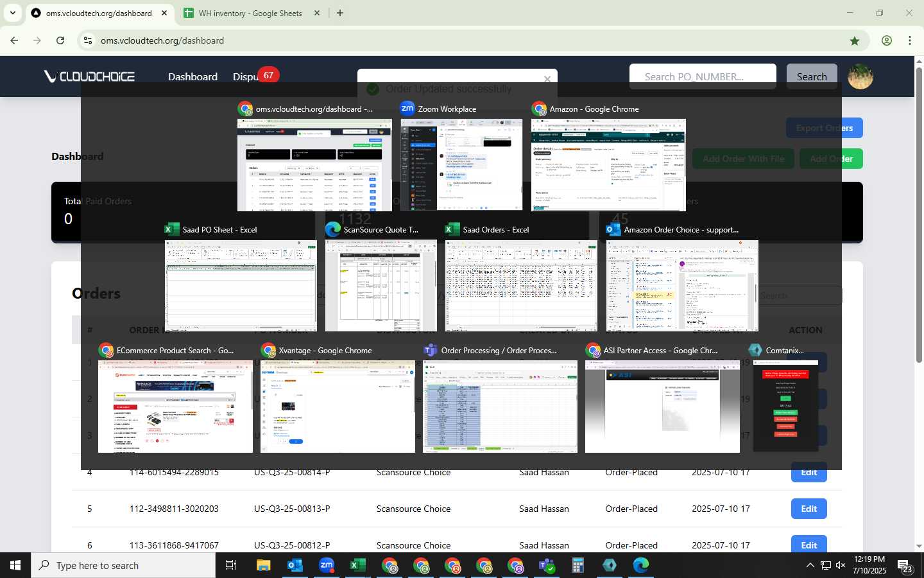
Task: Open Excel from the taskbar
Action: pos(358,565)
